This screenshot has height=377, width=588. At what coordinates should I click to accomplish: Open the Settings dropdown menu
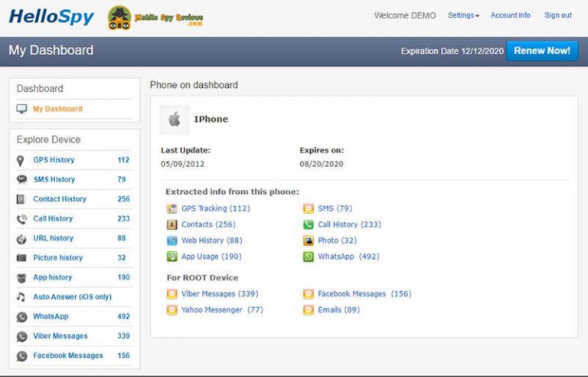point(463,15)
